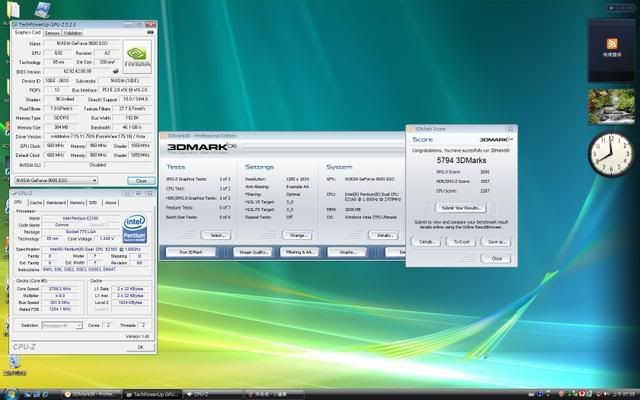Select the CPU tab in CPU-Z
Screen dimensions: 640x400
(19, 202)
